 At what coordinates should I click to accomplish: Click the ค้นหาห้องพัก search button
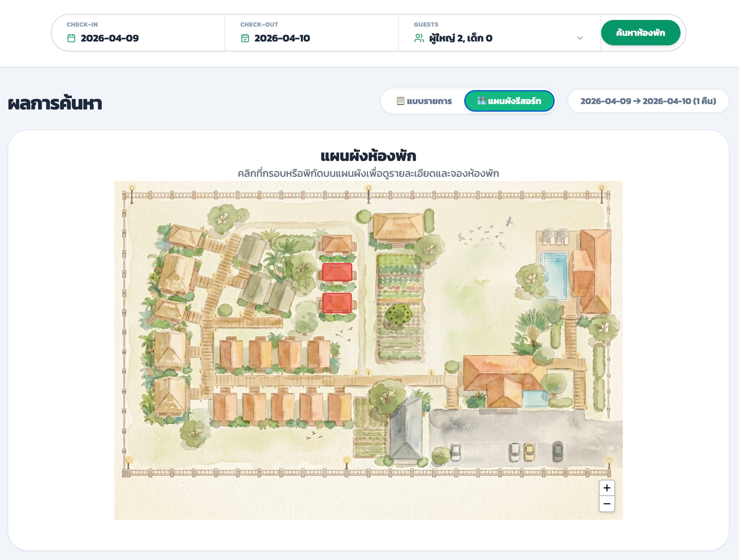(641, 33)
